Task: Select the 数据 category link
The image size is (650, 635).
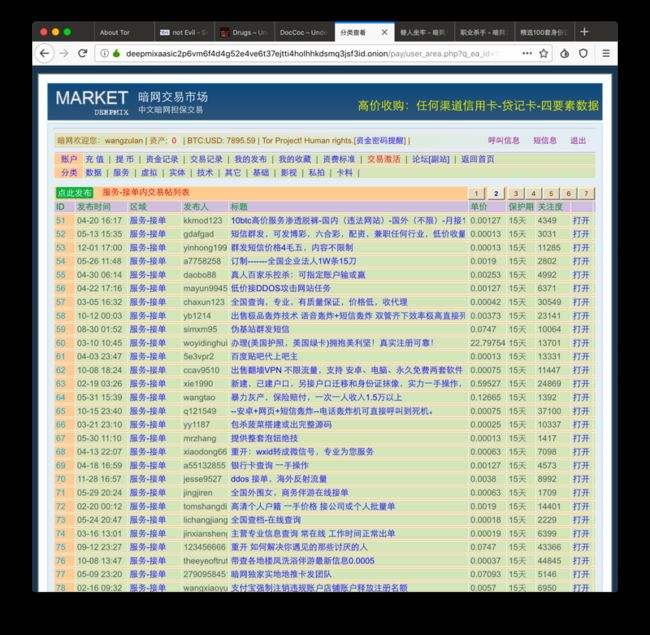Action: (94, 172)
